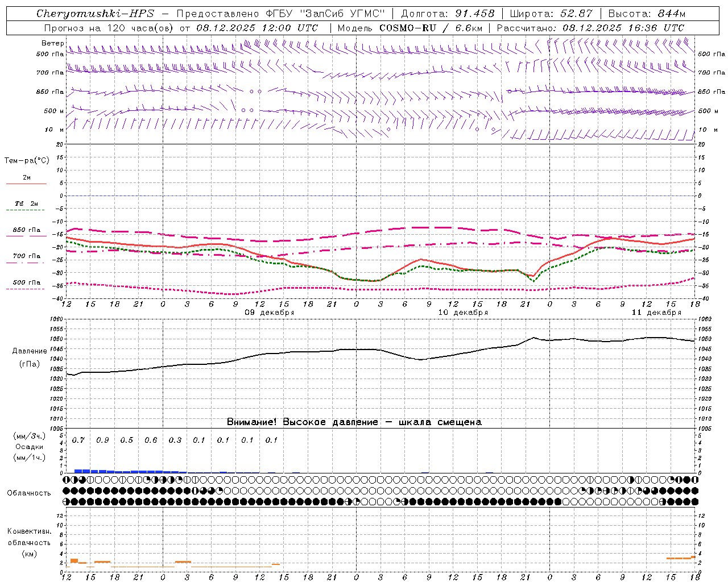Image resolution: width=728 pixels, height=582 pixels.
Task: Click the '850 гПа' temperature legend entry
Action: point(27,230)
